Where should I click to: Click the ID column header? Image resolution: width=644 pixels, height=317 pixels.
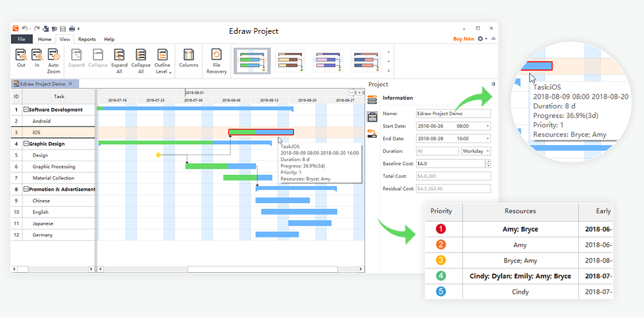(17, 96)
